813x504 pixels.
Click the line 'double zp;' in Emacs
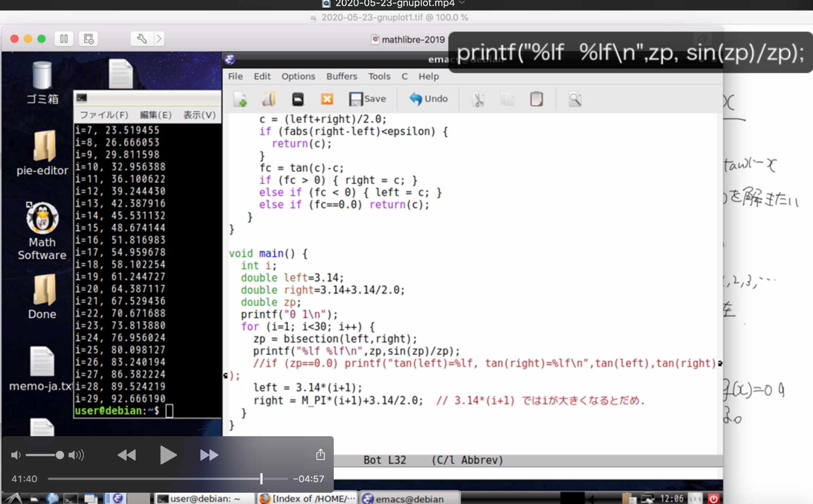click(271, 302)
